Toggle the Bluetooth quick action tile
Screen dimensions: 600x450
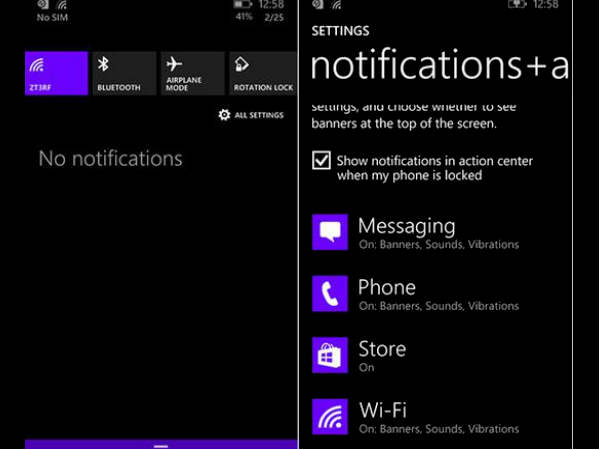tap(124, 73)
